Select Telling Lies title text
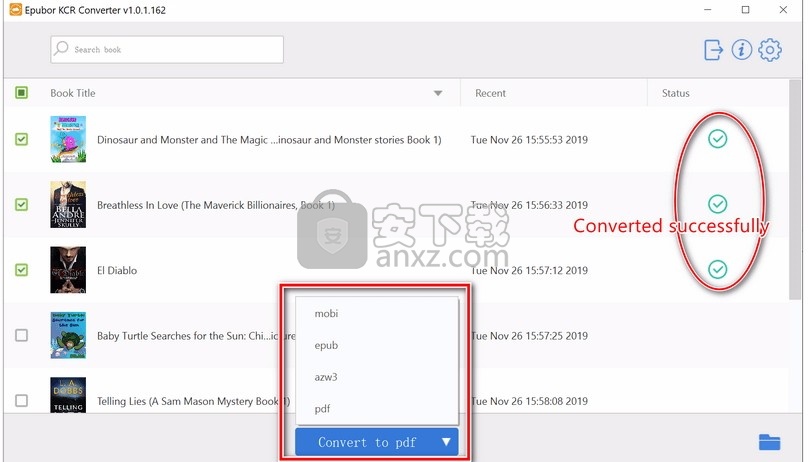This screenshot has width=810, height=462. (x=194, y=401)
